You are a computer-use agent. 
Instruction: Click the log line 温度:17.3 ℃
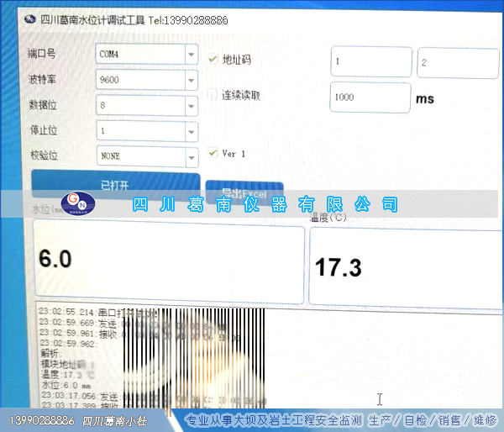tap(68, 374)
